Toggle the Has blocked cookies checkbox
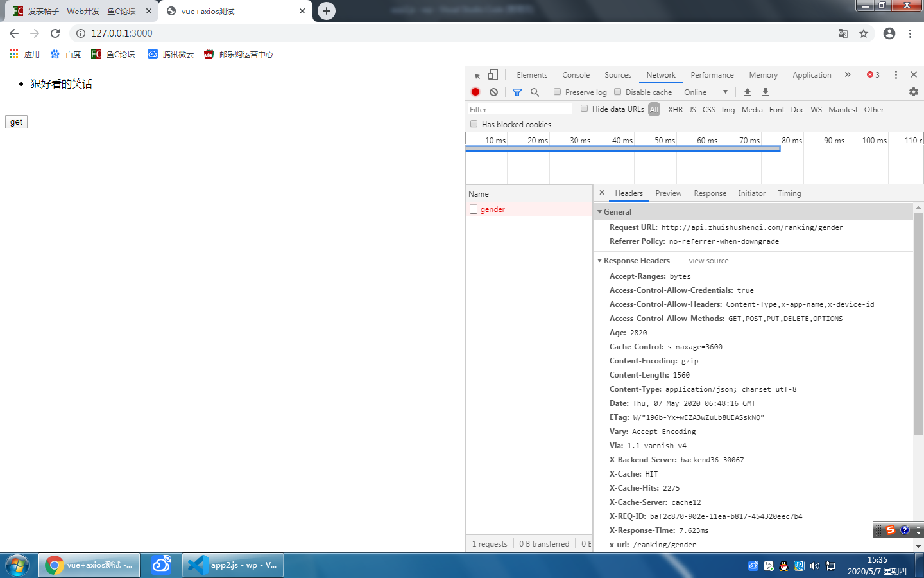Screen dimensions: 924x578 [x=474, y=124]
